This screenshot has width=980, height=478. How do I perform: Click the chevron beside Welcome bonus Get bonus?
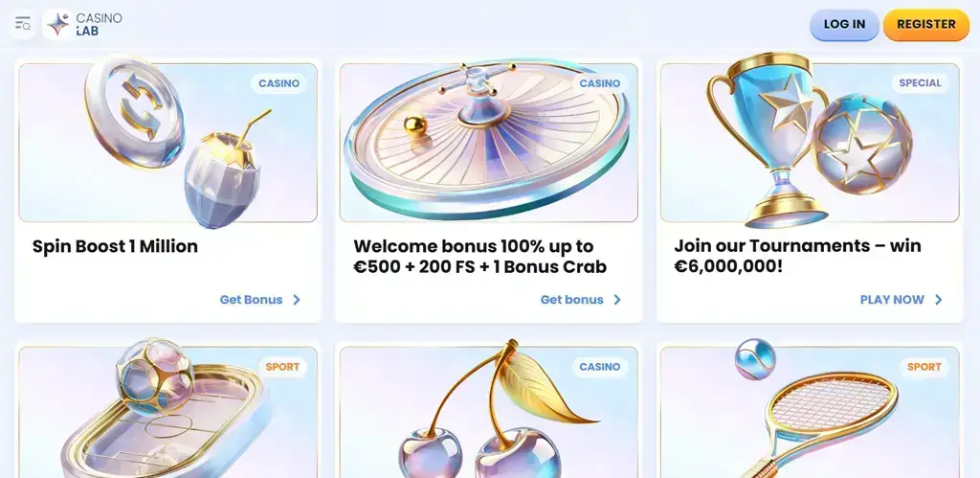617,300
